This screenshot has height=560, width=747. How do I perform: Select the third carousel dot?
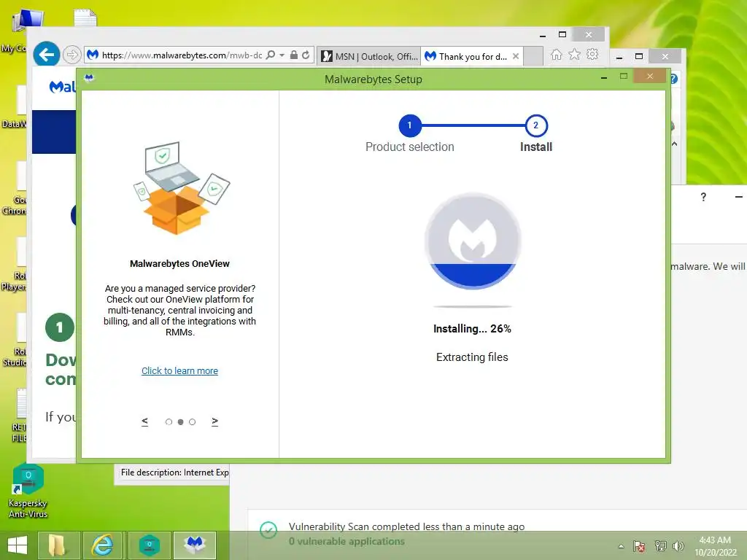pos(192,422)
